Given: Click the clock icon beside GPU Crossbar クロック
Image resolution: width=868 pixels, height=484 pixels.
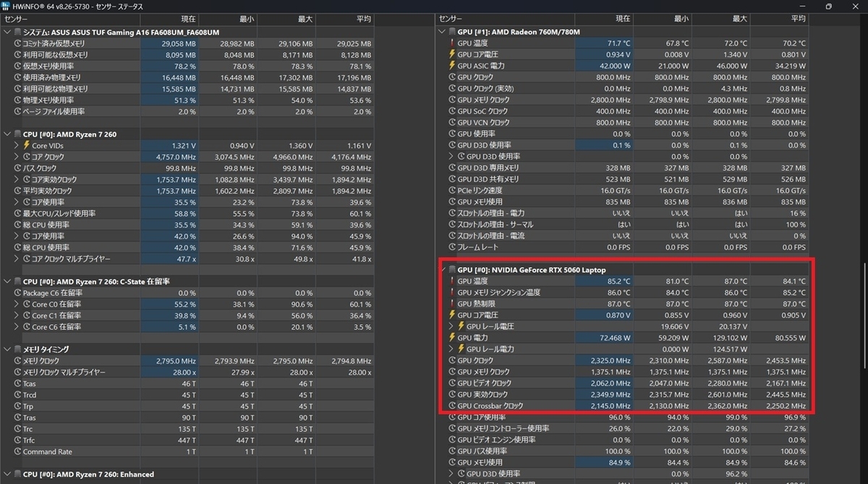Looking at the screenshot, I should click(x=452, y=406).
